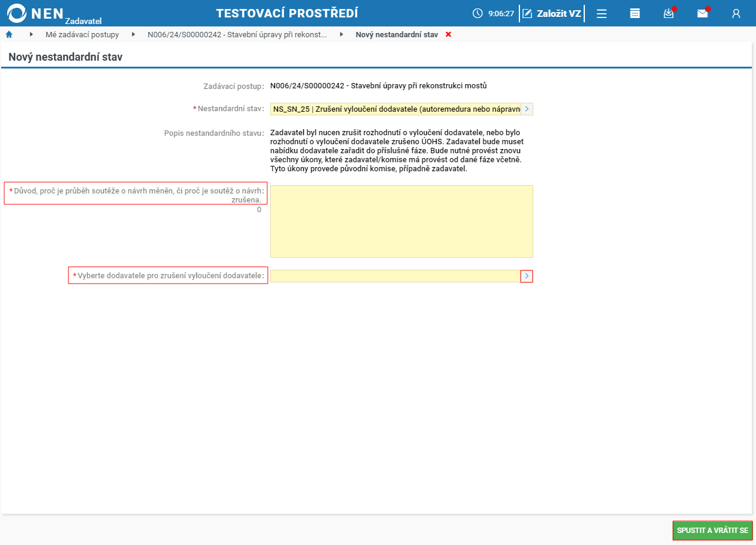Click the 9:06:27 time display
Viewport: 756px width, 545px height.
point(501,13)
